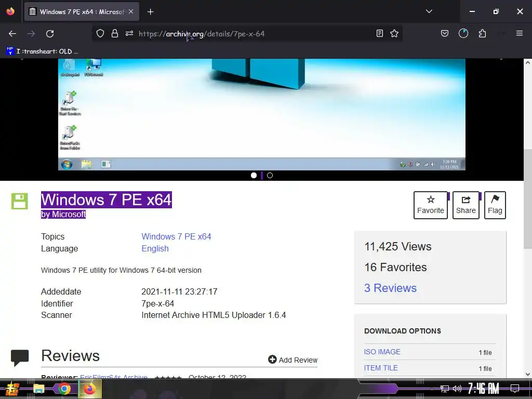Image resolution: width=532 pixels, height=399 pixels.
Task: Open the Firefox account icon
Action: (463, 33)
